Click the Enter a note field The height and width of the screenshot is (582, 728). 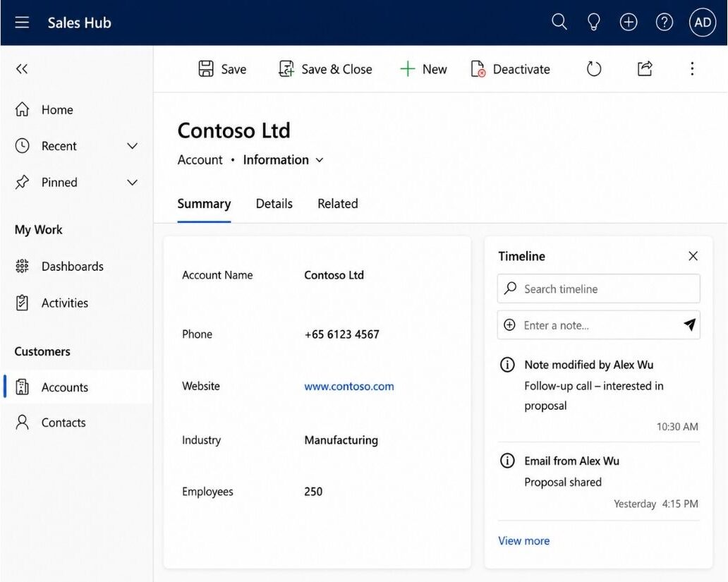[598, 325]
